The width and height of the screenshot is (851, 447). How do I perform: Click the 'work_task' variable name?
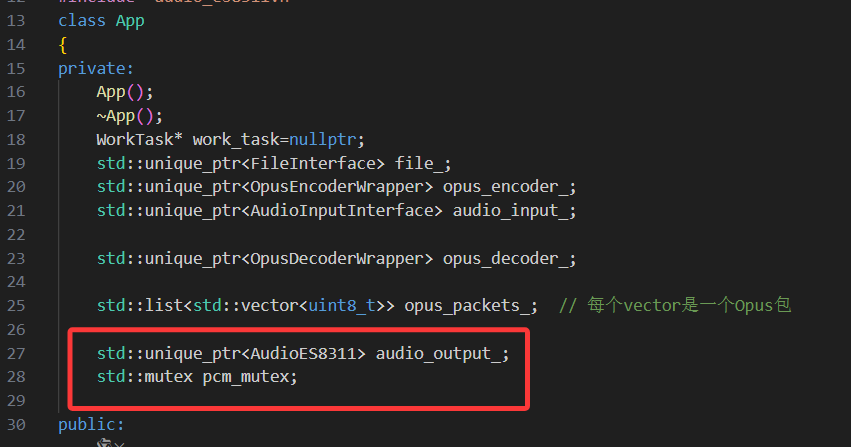pyautogui.click(x=236, y=140)
